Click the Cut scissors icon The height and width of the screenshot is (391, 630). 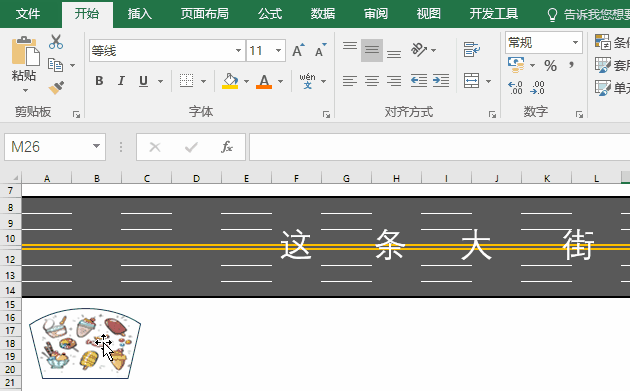coord(56,42)
